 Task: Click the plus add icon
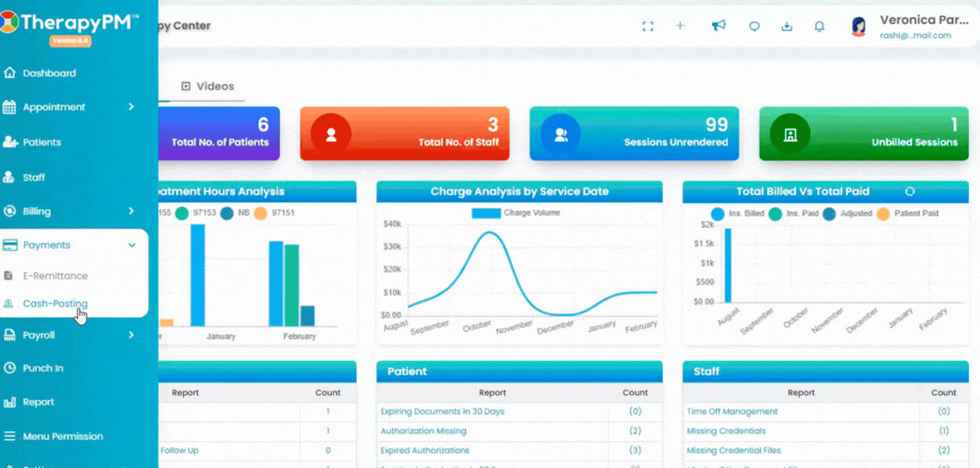pos(681,26)
